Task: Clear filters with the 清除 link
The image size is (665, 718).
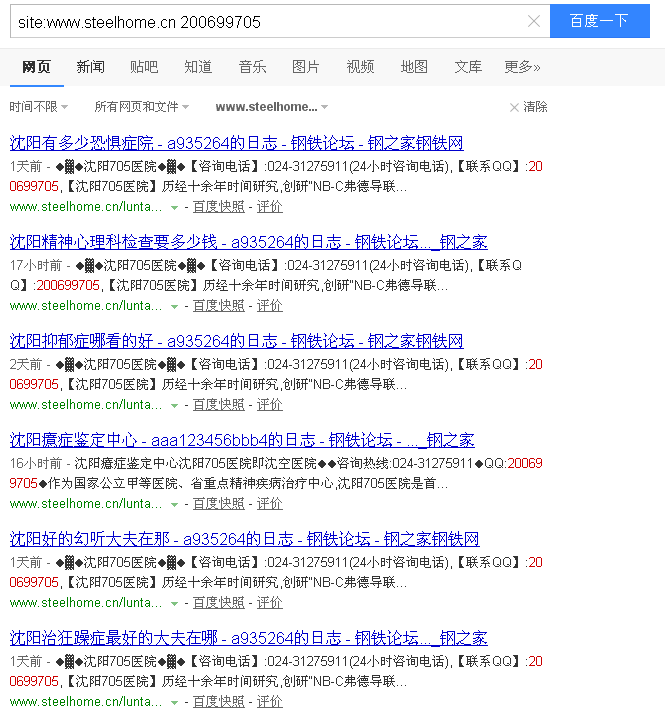Action: click(529, 107)
